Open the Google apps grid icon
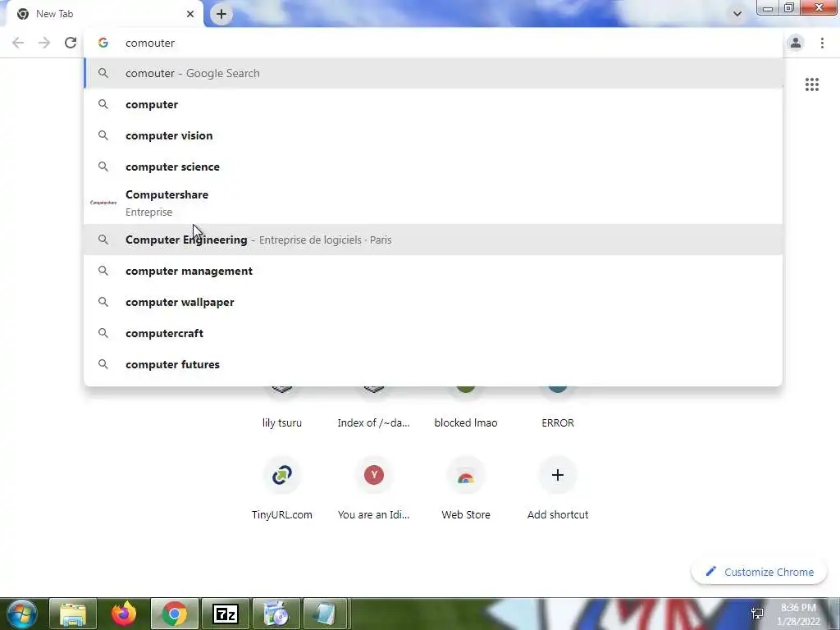The width and height of the screenshot is (840, 630). (x=811, y=84)
